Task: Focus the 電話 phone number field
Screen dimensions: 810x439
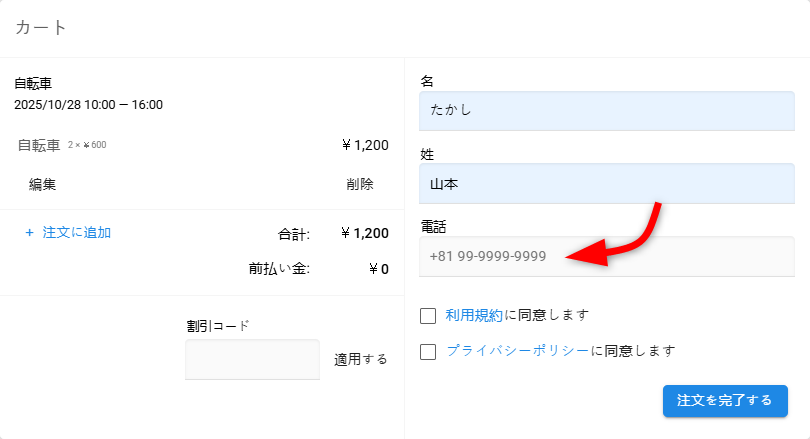Action: click(x=607, y=256)
